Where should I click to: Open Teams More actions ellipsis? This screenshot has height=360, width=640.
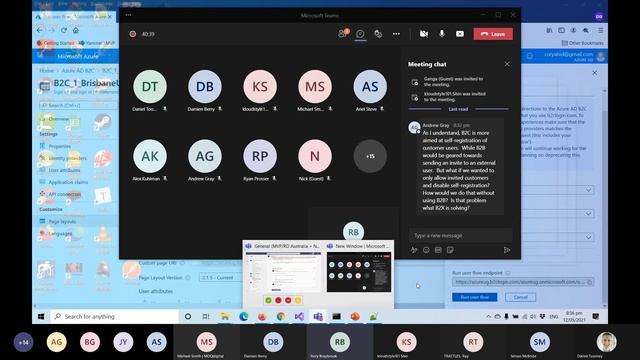[x=396, y=34]
